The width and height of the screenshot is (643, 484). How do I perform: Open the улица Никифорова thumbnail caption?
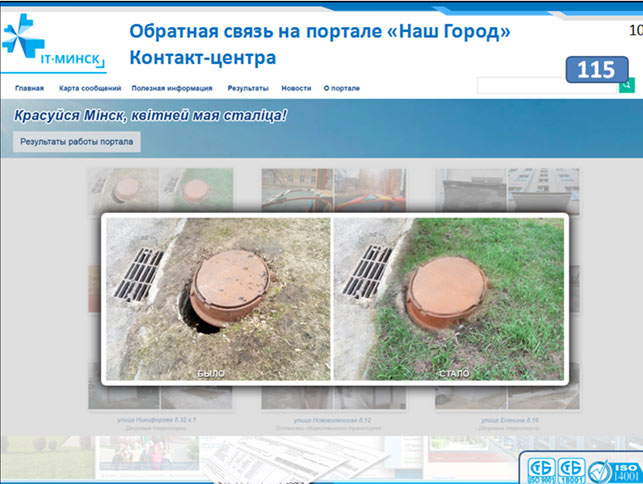point(160,419)
